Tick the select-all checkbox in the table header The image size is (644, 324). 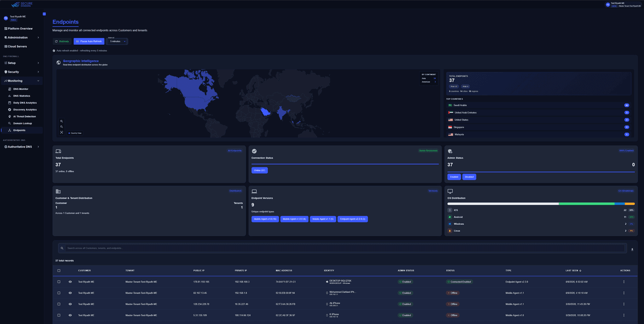coord(59,271)
